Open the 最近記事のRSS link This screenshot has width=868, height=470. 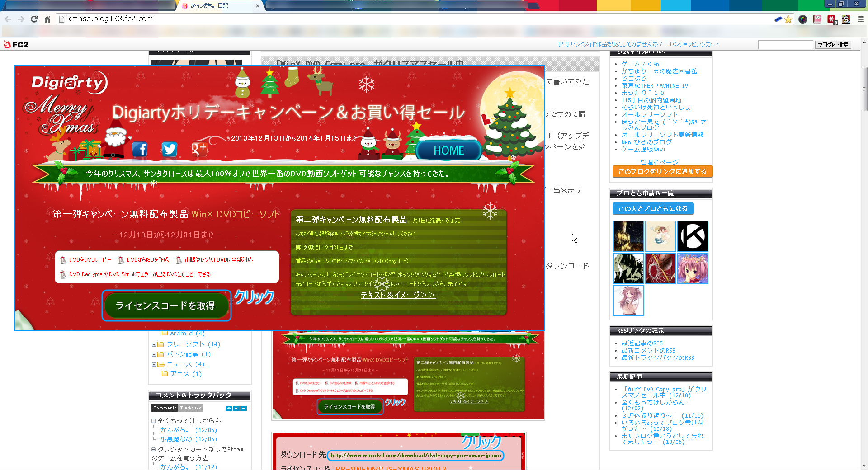642,343
